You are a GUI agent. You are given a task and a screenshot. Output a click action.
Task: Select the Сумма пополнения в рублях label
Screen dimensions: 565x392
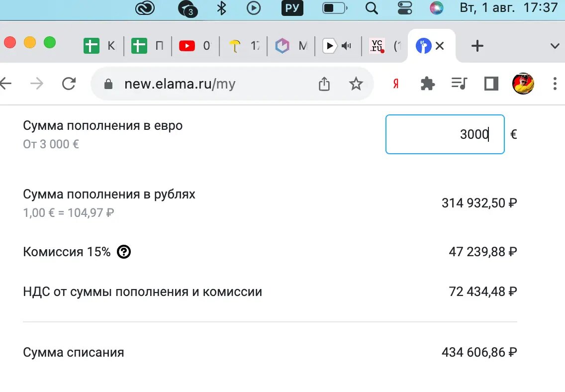point(109,194)
